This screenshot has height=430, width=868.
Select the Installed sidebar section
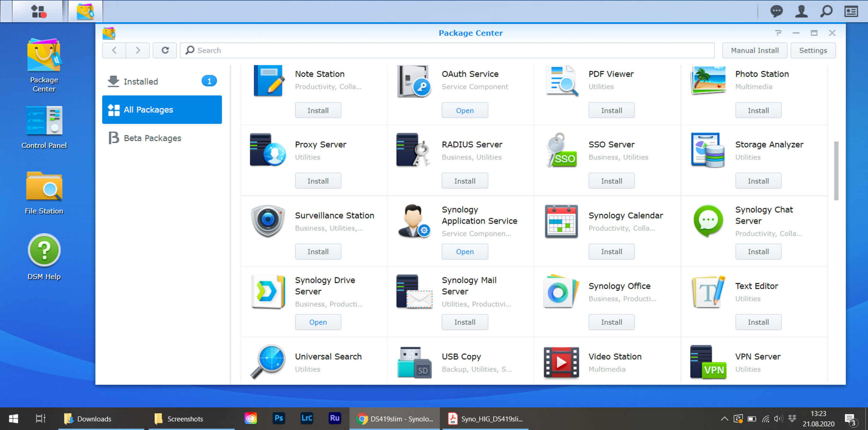click(162, 81)
